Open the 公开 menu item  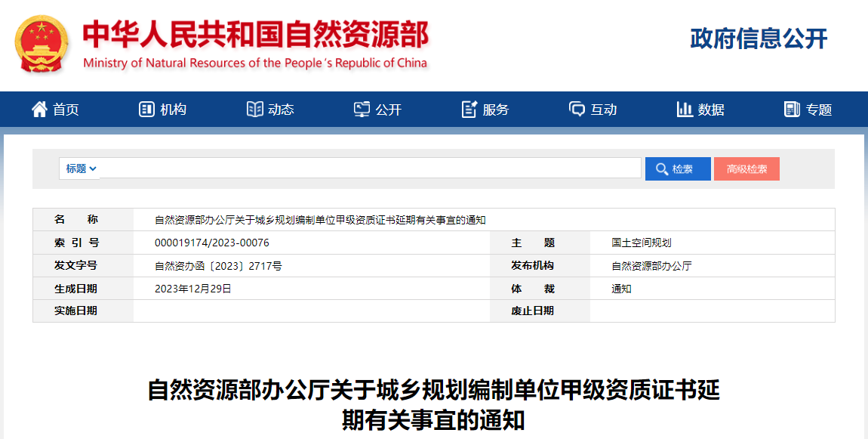pos(388,110)
